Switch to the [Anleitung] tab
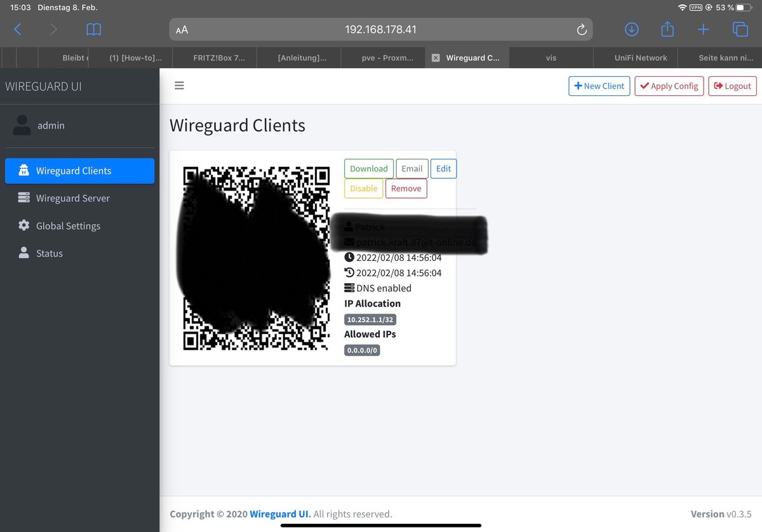This screenshot has height=532, width=762. click(x=298, y=58)
